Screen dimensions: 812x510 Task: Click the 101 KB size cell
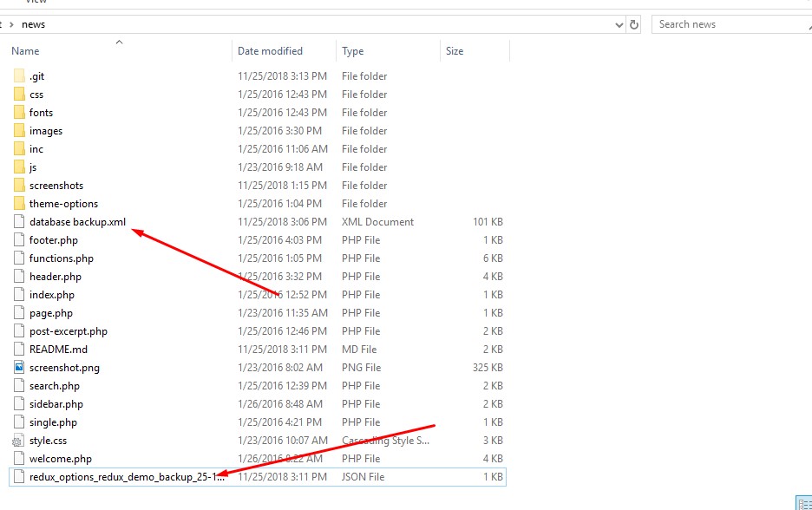pyautogui.click(x=488, y=221)
